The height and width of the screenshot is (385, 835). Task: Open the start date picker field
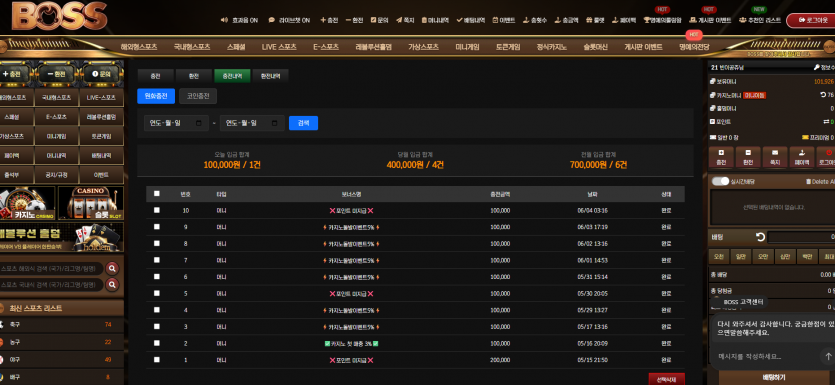(176, 123)
